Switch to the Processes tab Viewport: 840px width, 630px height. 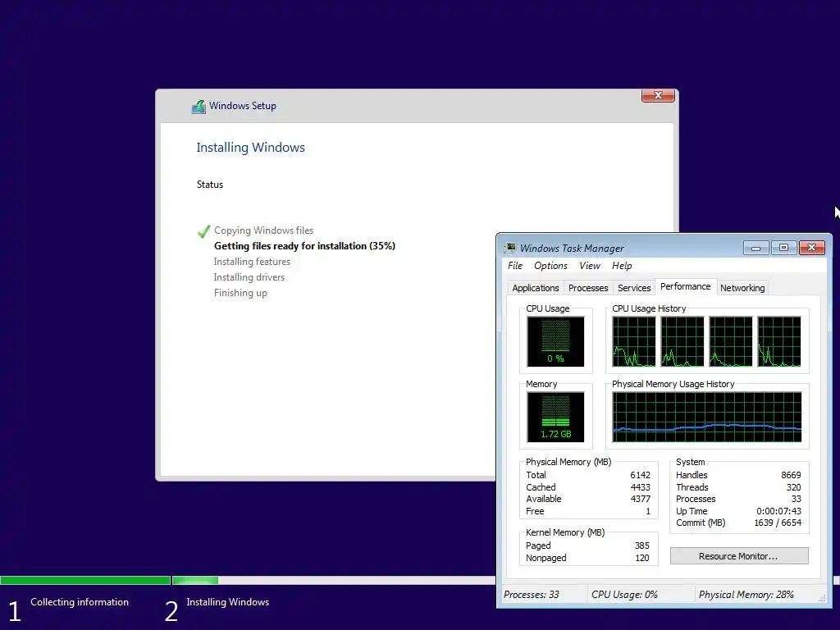(x=587, y=288)
